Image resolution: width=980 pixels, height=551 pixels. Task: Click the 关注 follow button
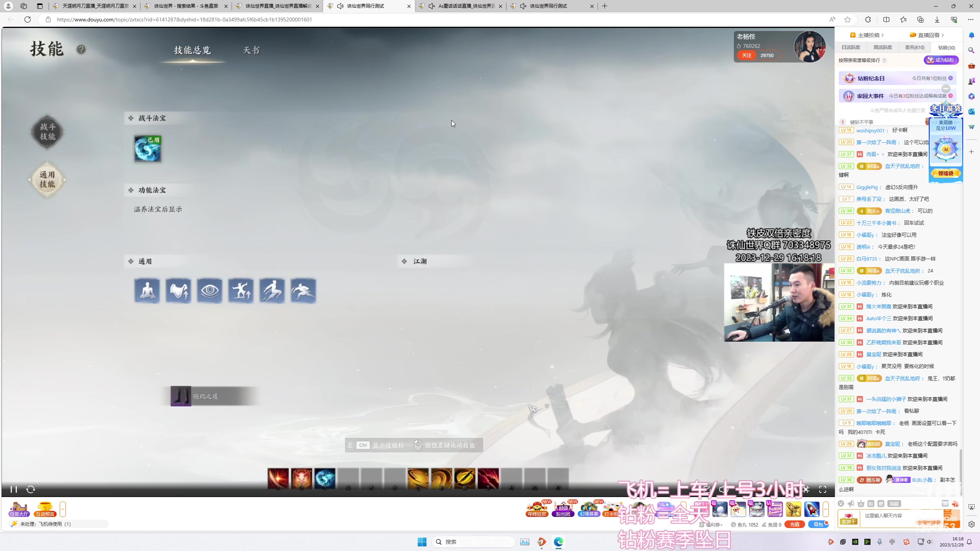tap(746, 55)
